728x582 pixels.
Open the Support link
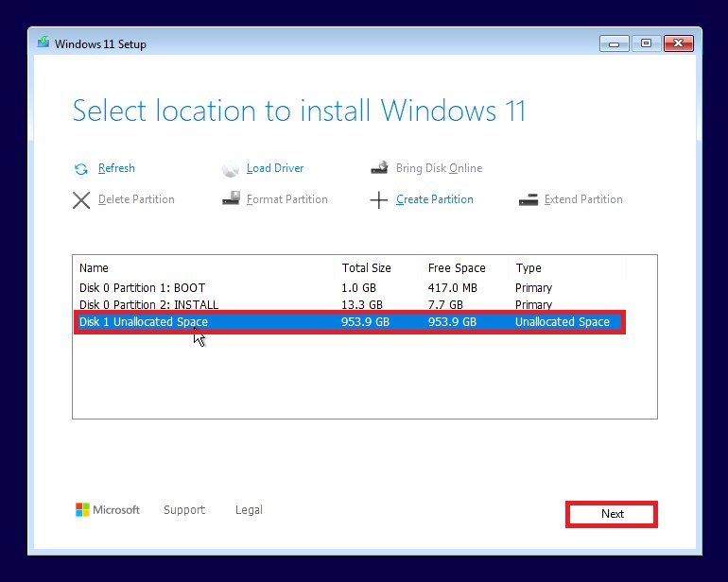coord(184,509)
